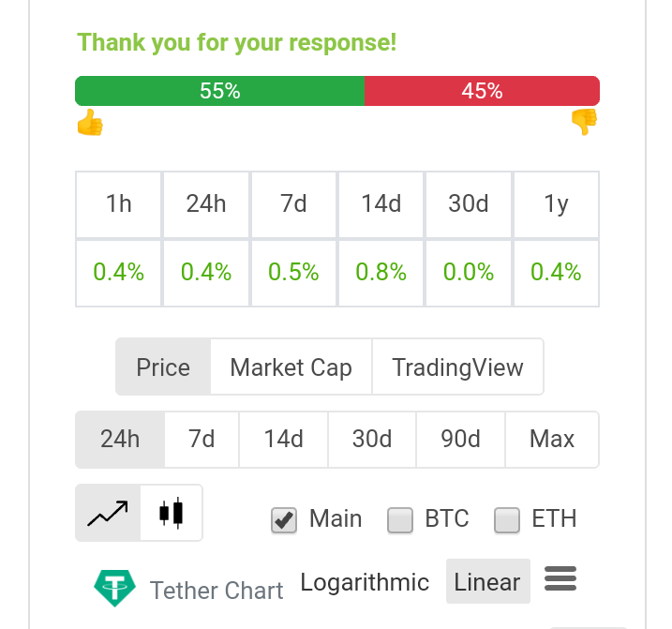Select the Price tab

(163, 367)
